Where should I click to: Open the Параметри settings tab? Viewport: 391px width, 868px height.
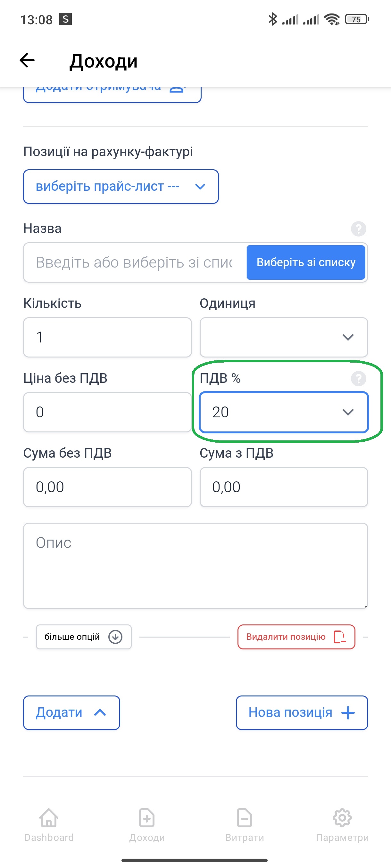coord(342,824)
